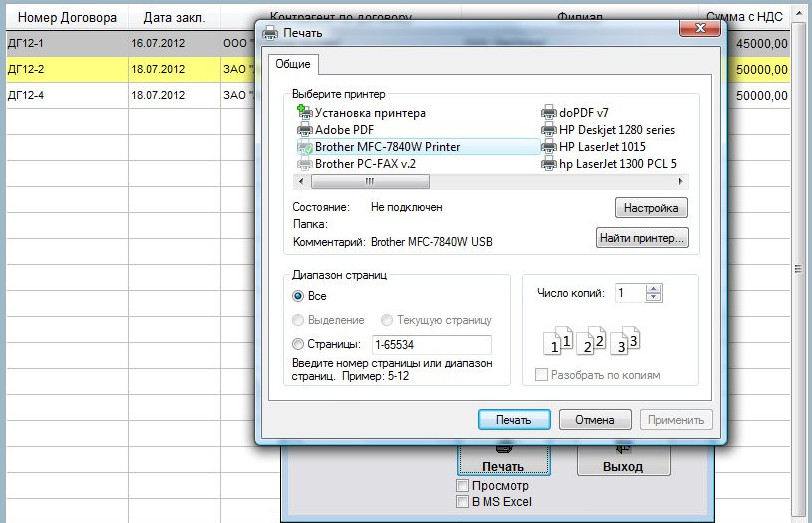Decrease number of copies with down arrow

click(x=654, y=297)
